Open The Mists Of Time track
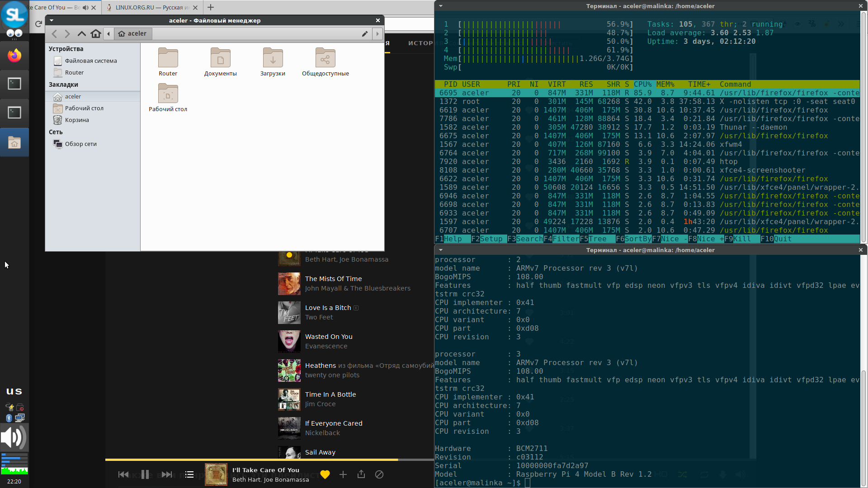Image resolution: width=868 pixels, height=488 pixels. pos(333,279)
